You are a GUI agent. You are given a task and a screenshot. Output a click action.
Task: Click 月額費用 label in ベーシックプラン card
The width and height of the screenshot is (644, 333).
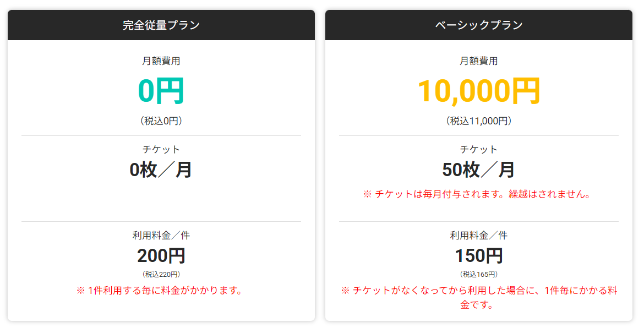pyautogui.click(x=479, y=61)
